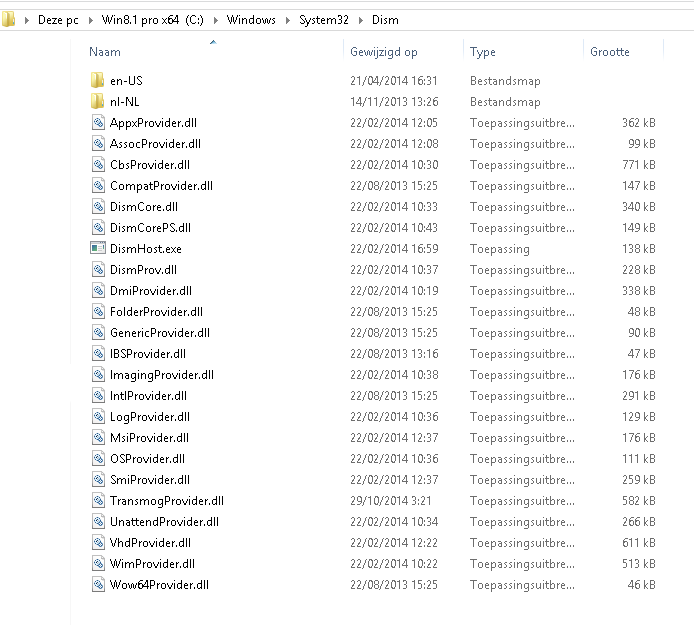The width and height of the screenshot is (694, 625).
Task: Click the Wow64Provider.dll file icon
Action: point(98,585)
